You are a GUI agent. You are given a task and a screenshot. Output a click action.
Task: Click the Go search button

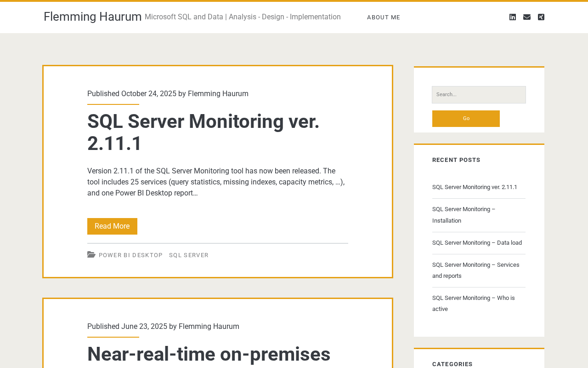click(x=466, y=119)
